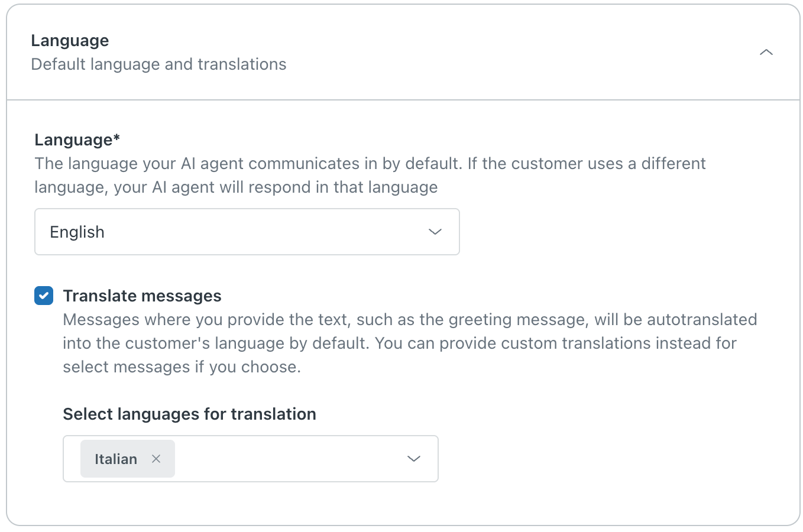Expand translation languages list via chevron icon
Viewport: 803px width, 532px height.
414,459
